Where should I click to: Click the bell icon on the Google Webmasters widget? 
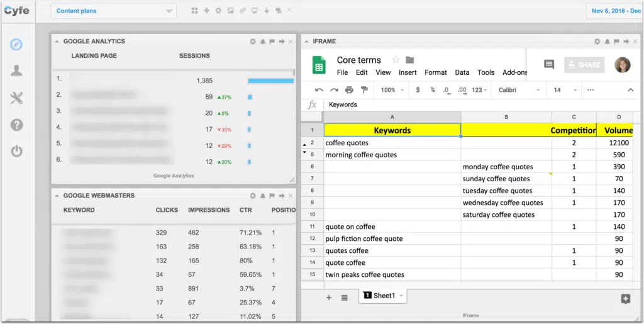click(262, 196)
